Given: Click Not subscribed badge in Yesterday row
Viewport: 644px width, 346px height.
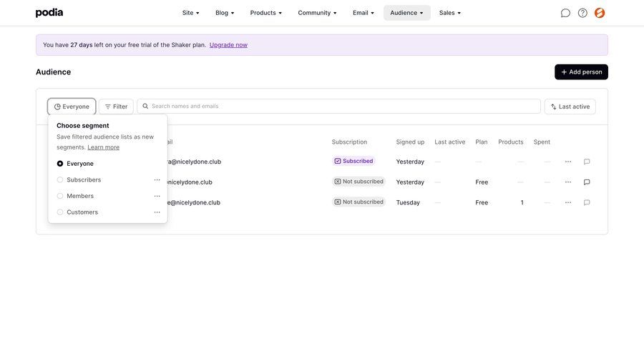Looking at the screenshot, I should tap(358, 182).
